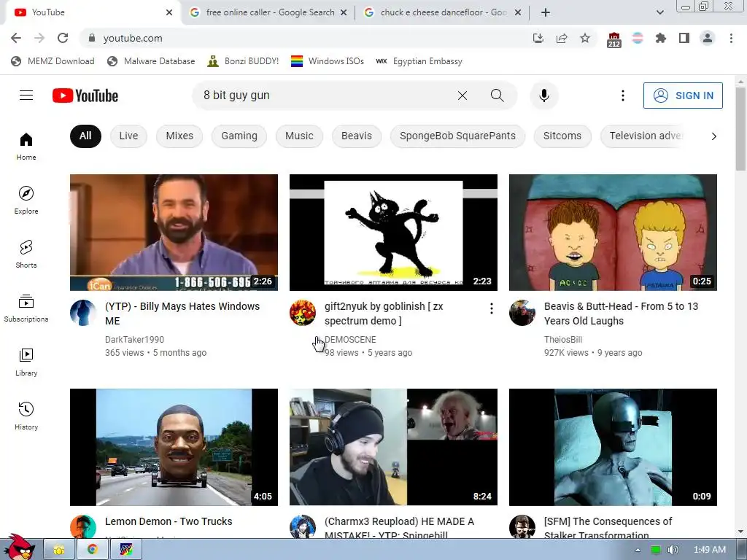Open Angry Birds start button in taskbar
The image size is (747, 560).
pyautogui.click(x=19, y=548)
